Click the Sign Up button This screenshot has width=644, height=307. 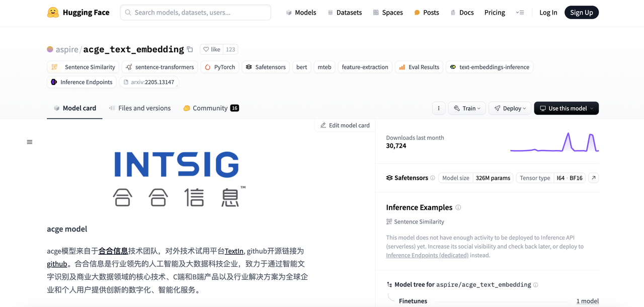582,13
